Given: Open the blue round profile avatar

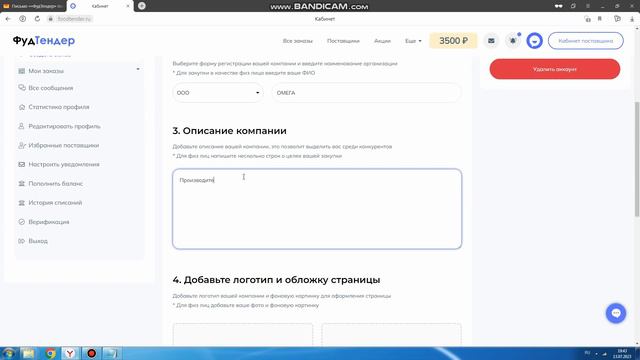Looking at the screenshot, I should pos(534,41).
